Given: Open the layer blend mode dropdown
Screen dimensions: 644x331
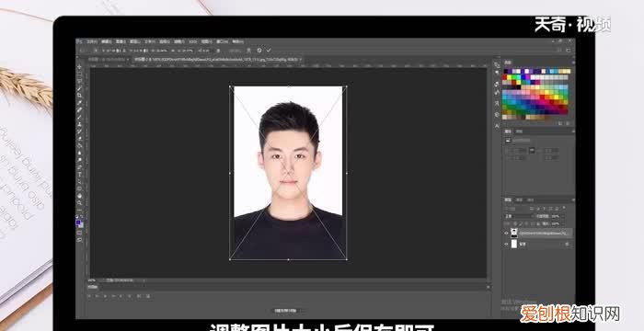Looking at the screenshot, I should click(x=519, y=216).
